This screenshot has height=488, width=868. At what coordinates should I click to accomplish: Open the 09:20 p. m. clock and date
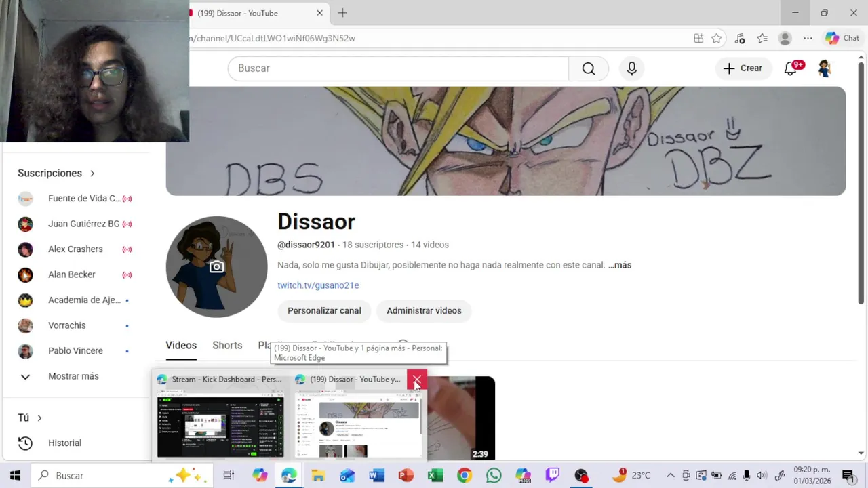point(812,476)
